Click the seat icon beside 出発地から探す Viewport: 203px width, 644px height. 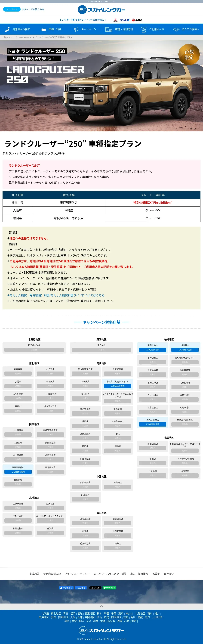(x=7, y=30)
